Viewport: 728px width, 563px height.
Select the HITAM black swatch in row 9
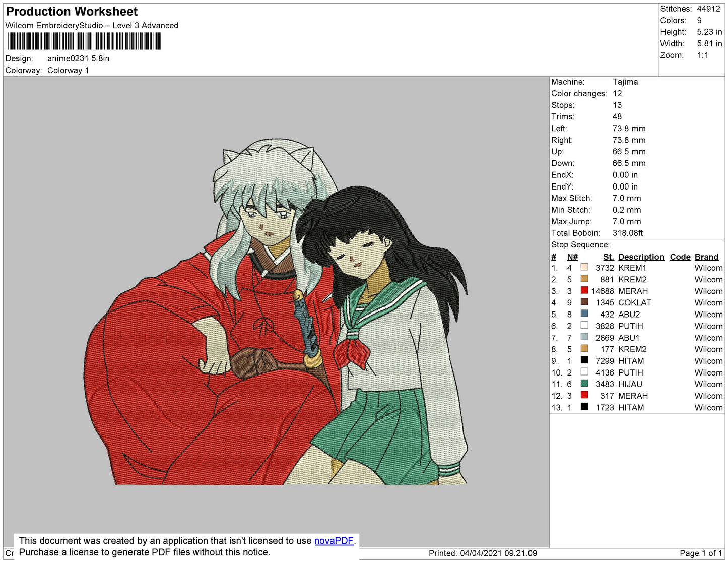[584, 360]
